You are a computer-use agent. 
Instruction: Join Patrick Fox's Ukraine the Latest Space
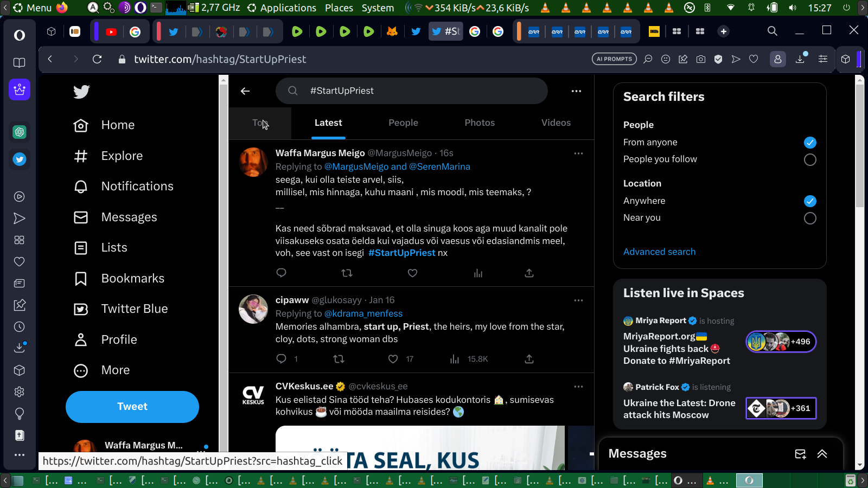pyautogui.click(x=781, y=408)
